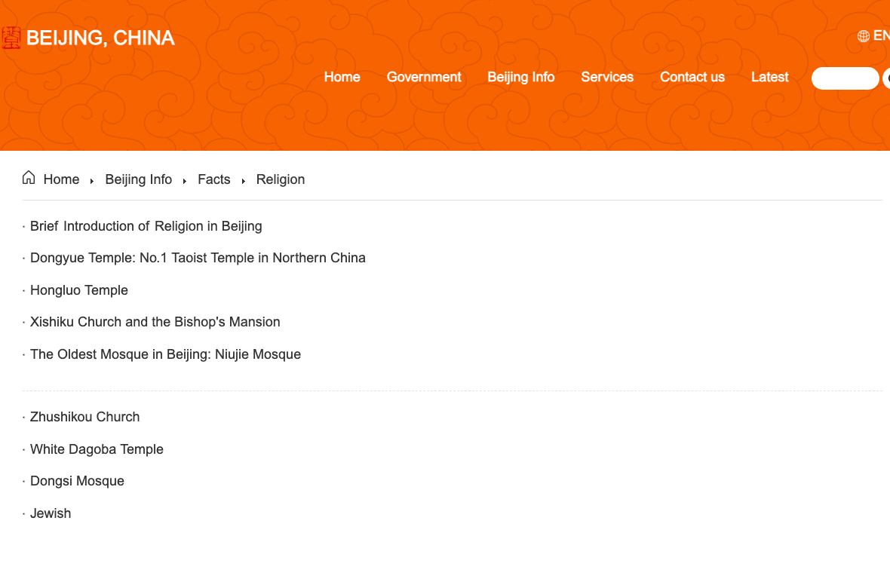Image resolution: width=890 pixels, height=588 pixels.
Task: Open Xishiku Church and the Bishop's Mansion
Action: (x=155, y=323)
